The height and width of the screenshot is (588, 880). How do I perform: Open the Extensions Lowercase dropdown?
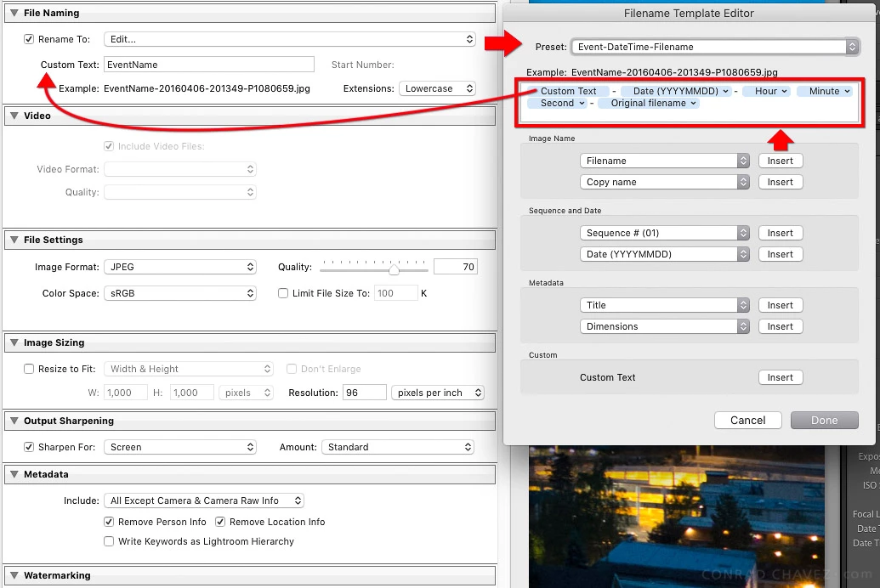tap(437, 88)
